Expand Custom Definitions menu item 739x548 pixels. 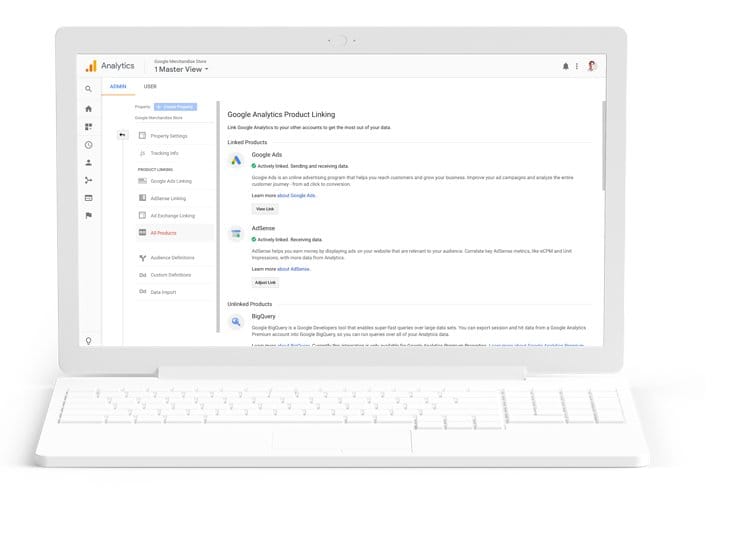pyautogui.click(x=175, y=275)
